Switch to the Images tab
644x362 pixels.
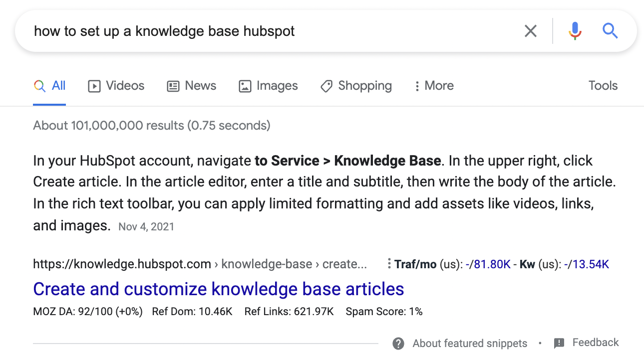click(x=268, y=86)
